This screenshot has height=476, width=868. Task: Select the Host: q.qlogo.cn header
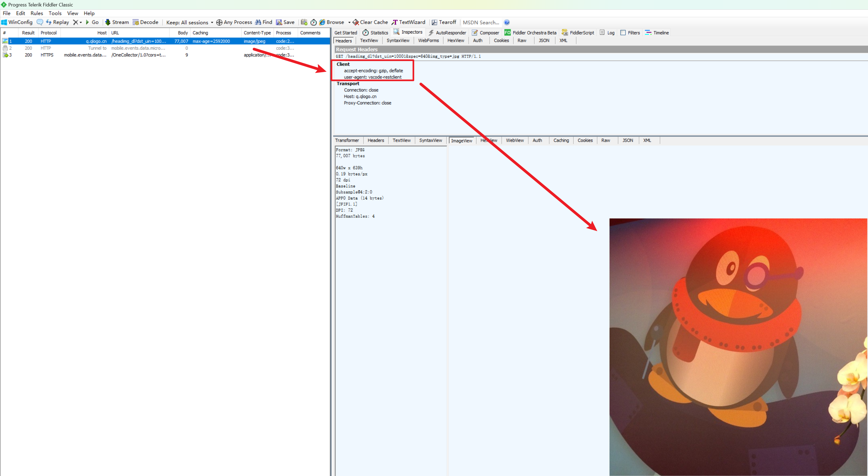(x=360, y=96)
